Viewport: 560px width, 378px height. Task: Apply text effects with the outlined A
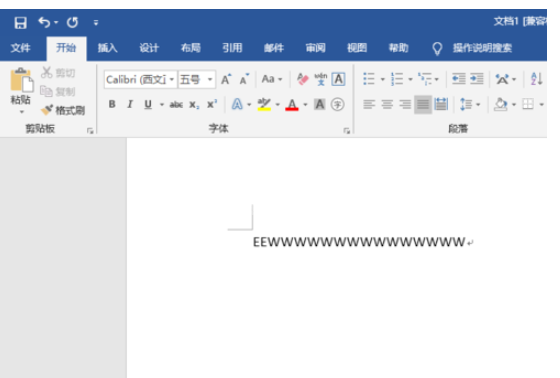pyautogui.click(x=237, y=104)
